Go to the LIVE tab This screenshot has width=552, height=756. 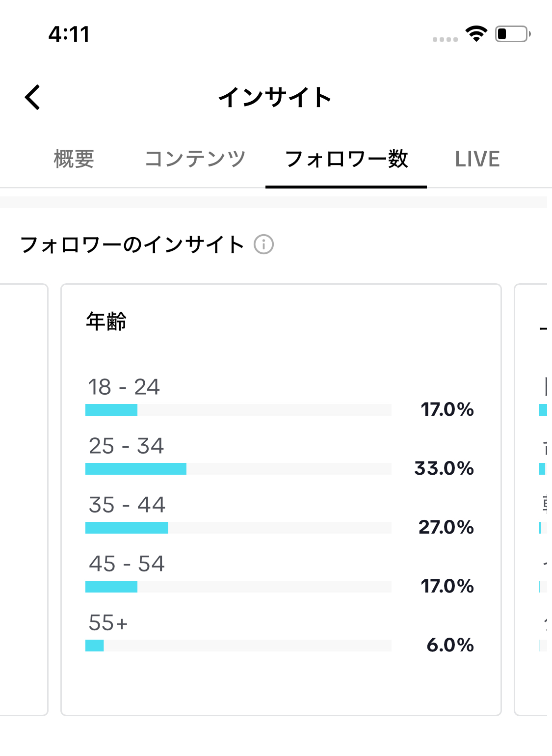click(477, 159)
